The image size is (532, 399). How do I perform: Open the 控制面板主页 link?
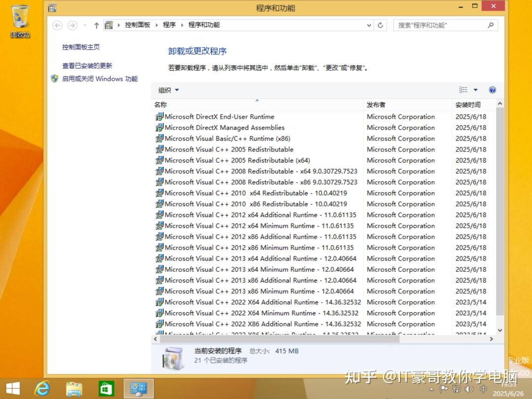coord(82,47)
